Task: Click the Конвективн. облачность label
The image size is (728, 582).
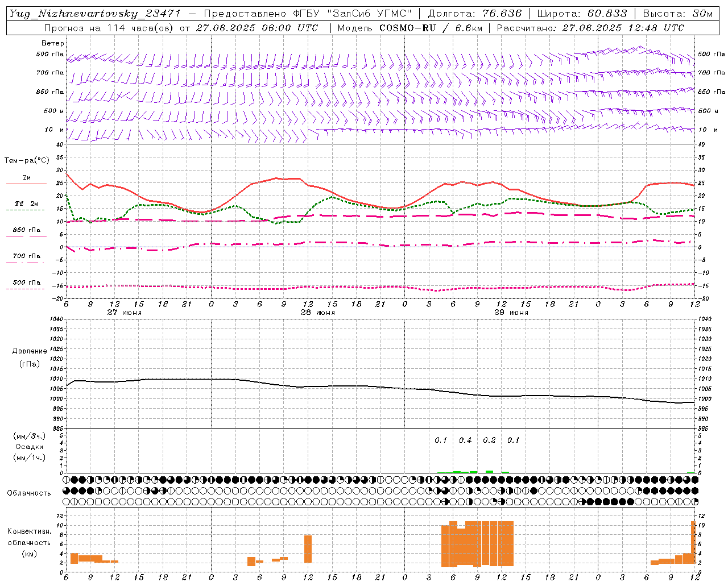Action: tap(29, 537)
